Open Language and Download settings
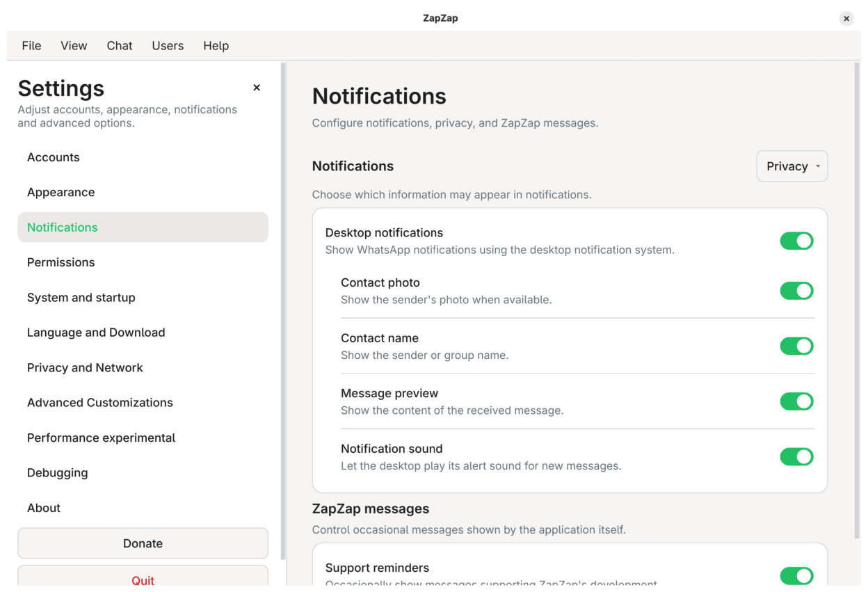 [x=143, y=333]
